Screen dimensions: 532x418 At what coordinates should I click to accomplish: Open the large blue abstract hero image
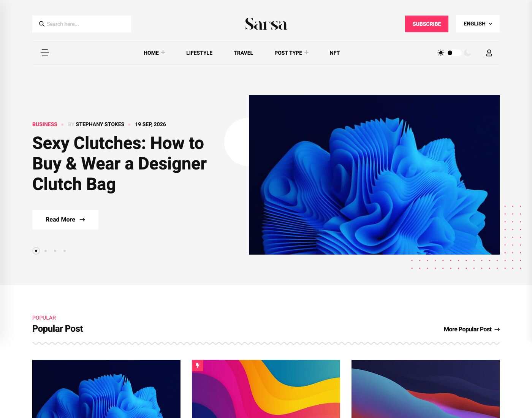[374, 175]
